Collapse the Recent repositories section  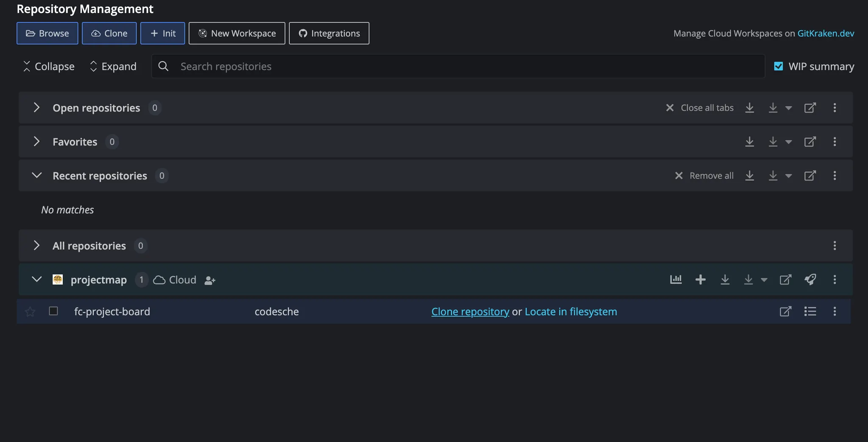pos(36,175)
